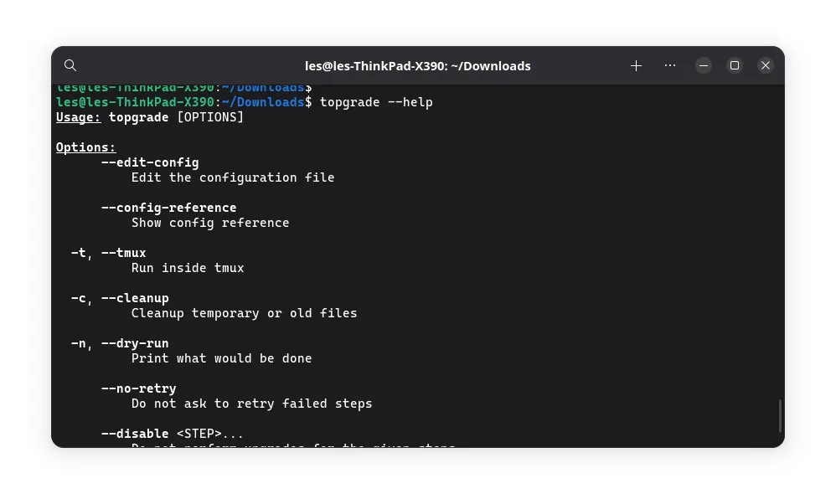Maximize the terminal window
Image resolution: width=836 pixels, height=504 pixels.
pyautogui.click(x=735, y=65)
